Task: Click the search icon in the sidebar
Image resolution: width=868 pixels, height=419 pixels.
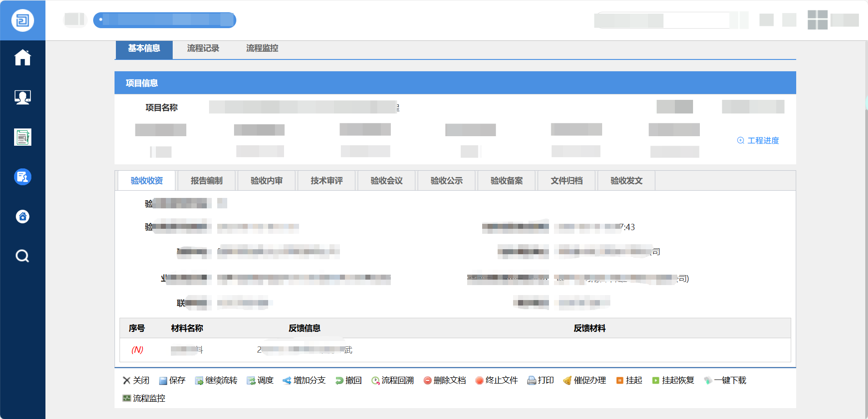Action: pos(22,256)
